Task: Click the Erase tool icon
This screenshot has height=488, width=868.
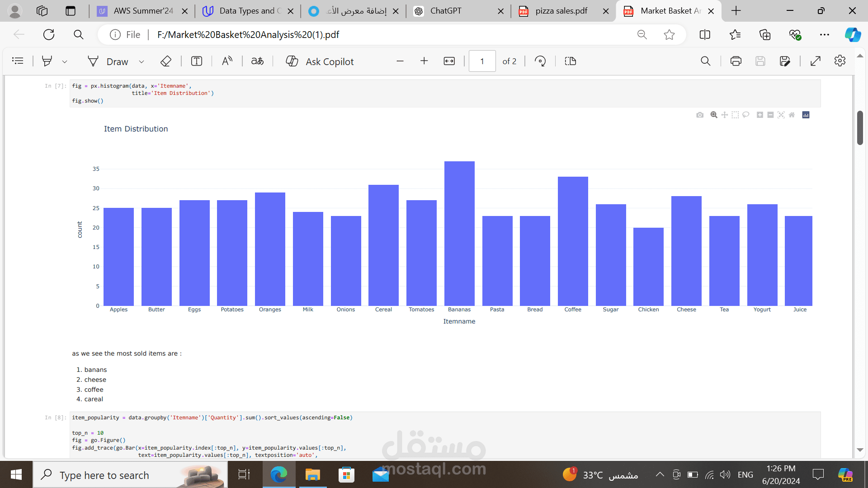Action: pyautogui.click(x=166, y=61)
